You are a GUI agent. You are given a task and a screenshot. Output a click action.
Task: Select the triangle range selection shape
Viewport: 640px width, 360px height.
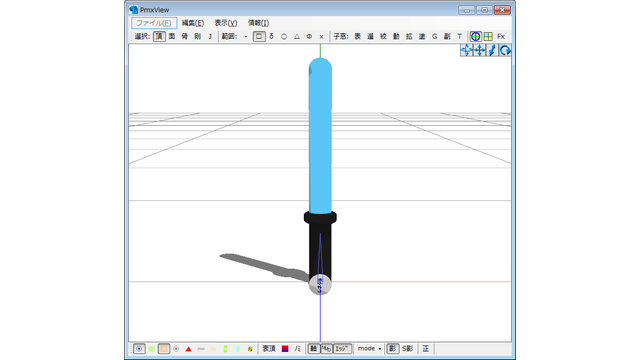click(x=297, y=36)
